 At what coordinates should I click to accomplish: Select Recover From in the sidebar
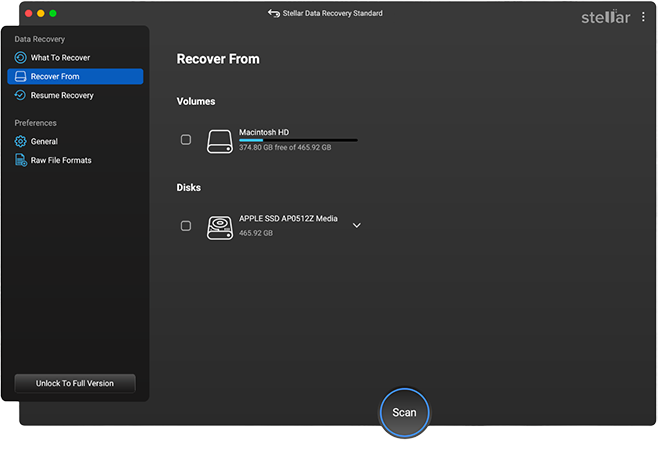tap(75, 77)
